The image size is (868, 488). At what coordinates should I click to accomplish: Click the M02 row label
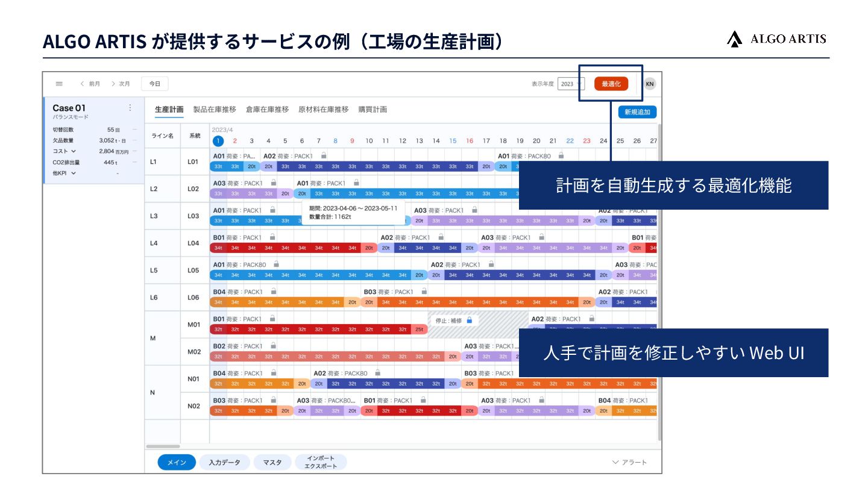pyautogui.click(x=194, y=352)
